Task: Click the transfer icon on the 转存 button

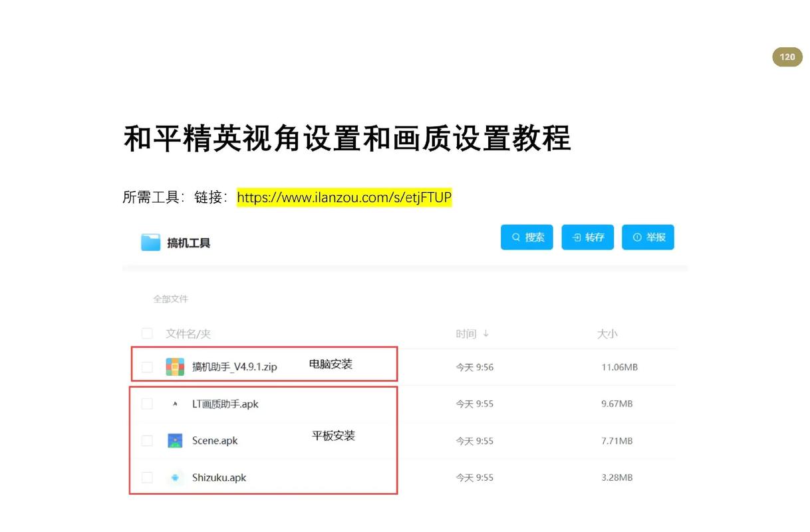Action: 575,237
